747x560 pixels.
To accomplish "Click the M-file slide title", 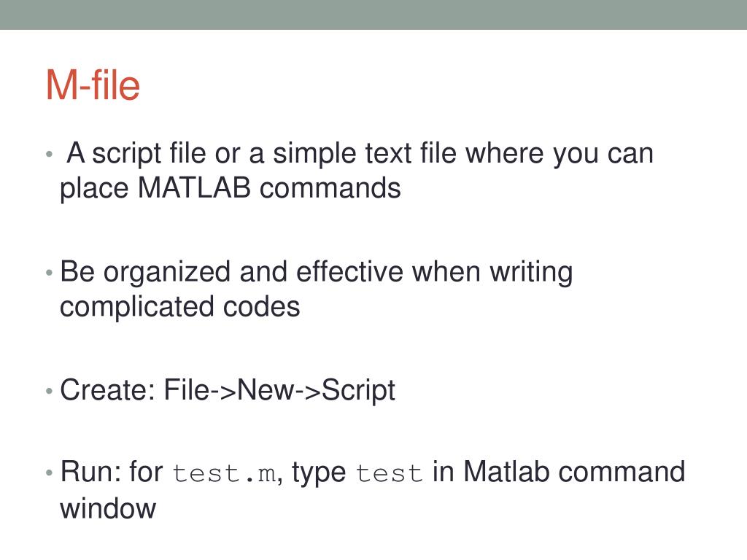I will [93, 85].
